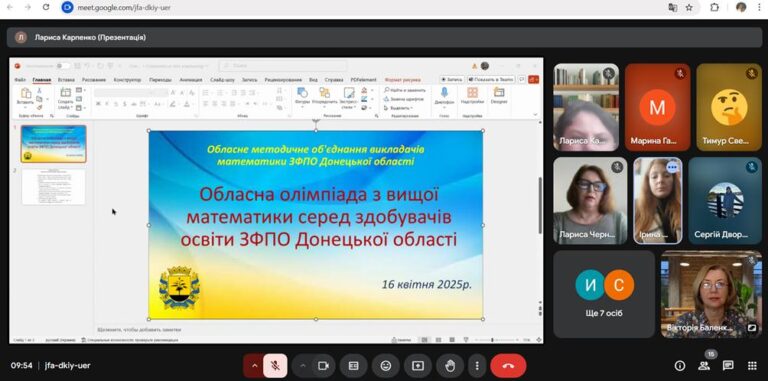Image resolution: width=768 pixels, height=381 pixels.
Task: Open the Designer pane icon
Action: (499, 95)
